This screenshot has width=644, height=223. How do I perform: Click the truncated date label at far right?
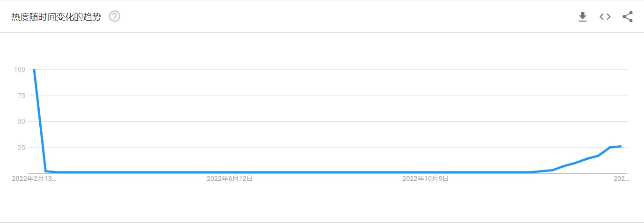pos(621,178)
